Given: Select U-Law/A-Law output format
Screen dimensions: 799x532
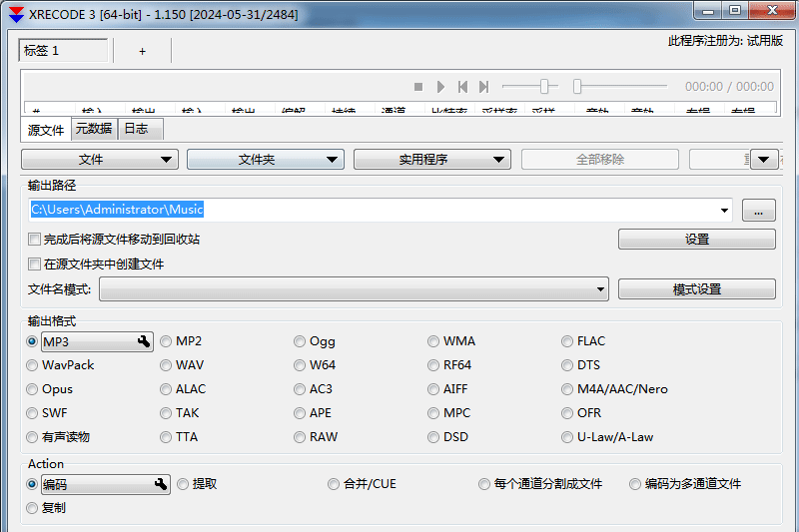Looking at the screenshot, I should tap(567, 437).
